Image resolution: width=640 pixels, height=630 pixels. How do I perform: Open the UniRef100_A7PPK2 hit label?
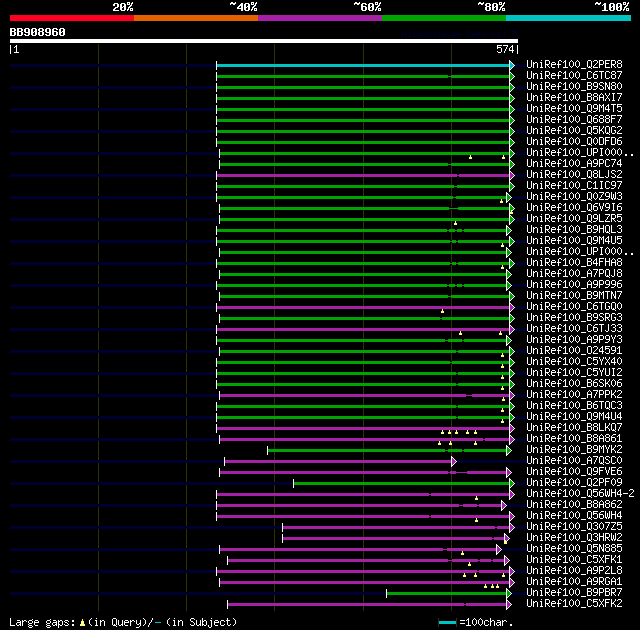tap(574, 395)
